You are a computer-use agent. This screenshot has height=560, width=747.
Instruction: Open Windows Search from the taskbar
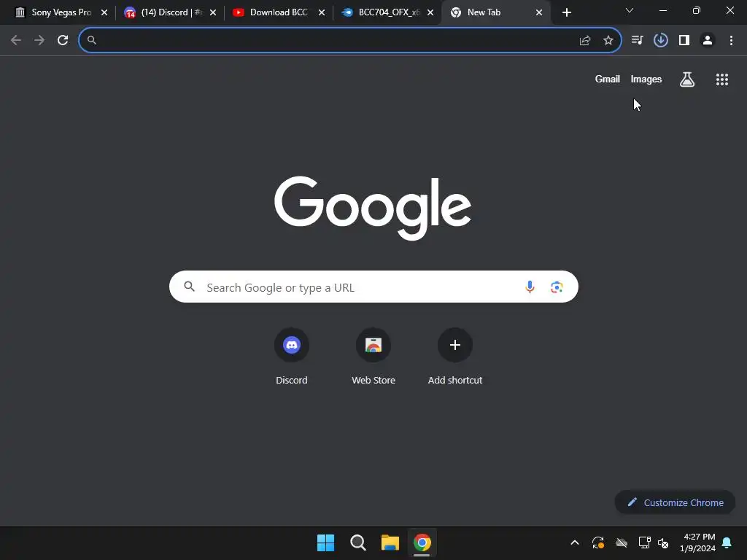(x=357, y=542)
